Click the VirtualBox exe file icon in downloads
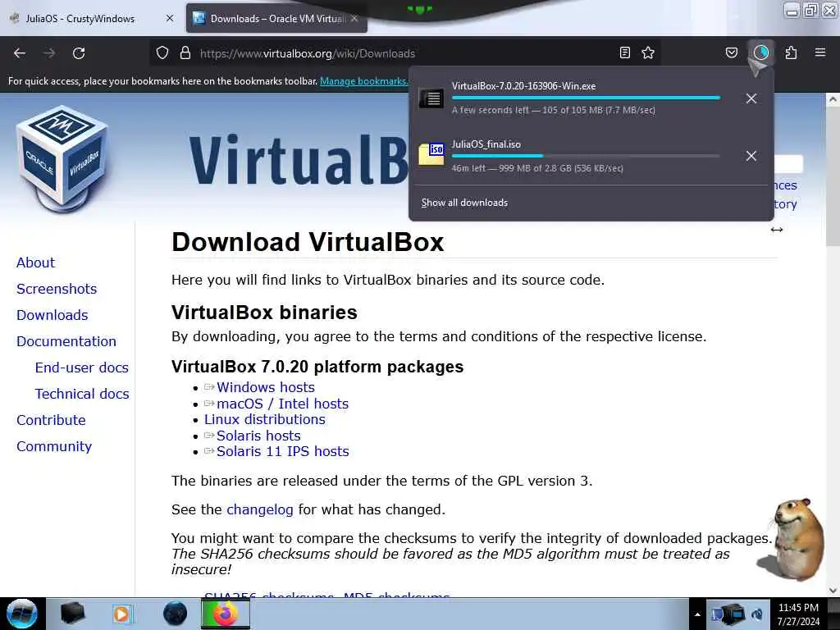Viewport: 840px width, 630px height. [431, 98]
